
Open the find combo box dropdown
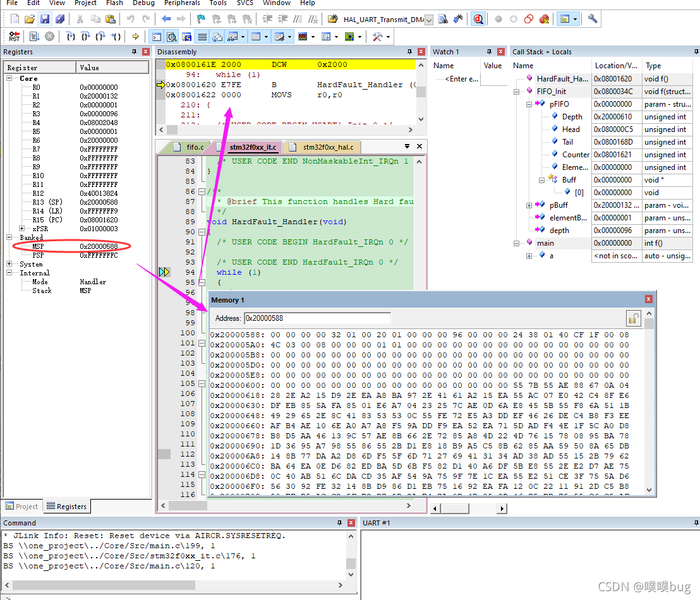[x=428, y=20]
